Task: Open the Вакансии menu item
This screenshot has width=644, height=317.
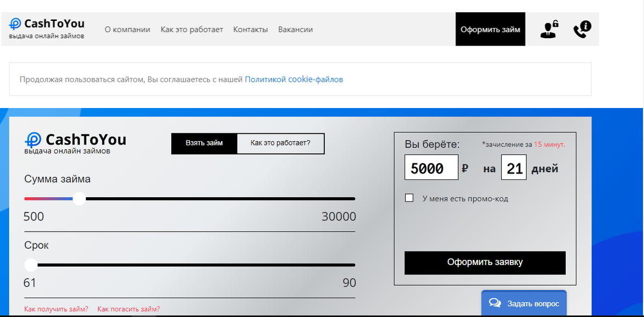Action: [x=296, y=30]
